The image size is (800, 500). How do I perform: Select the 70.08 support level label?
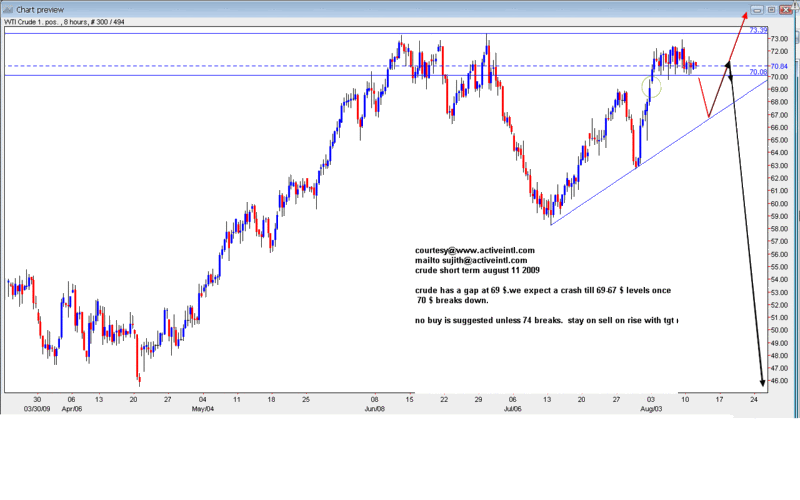758,72
